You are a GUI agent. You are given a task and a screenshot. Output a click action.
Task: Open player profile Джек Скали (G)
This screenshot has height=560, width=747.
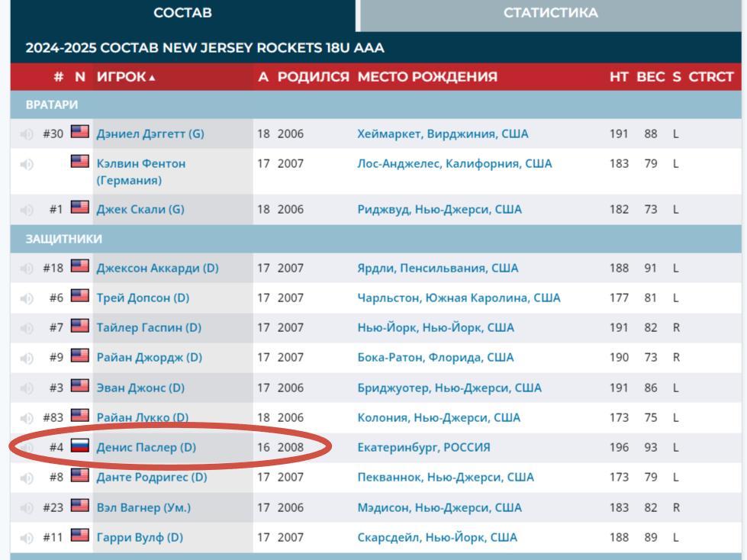[140, 210]
